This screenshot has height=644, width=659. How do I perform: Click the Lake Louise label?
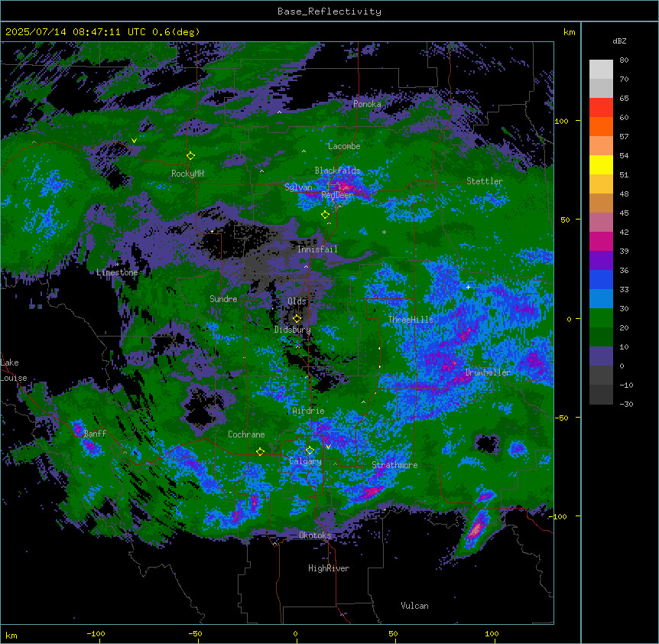tap(14, 370)
